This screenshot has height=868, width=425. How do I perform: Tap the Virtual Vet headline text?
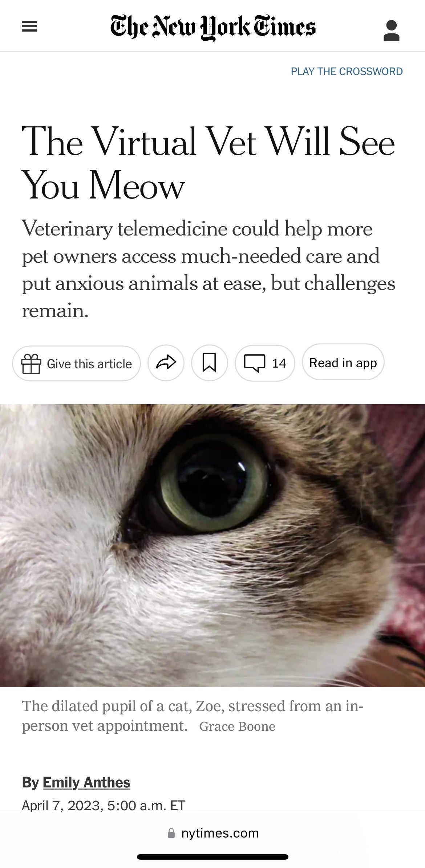[x=208, y=163]
